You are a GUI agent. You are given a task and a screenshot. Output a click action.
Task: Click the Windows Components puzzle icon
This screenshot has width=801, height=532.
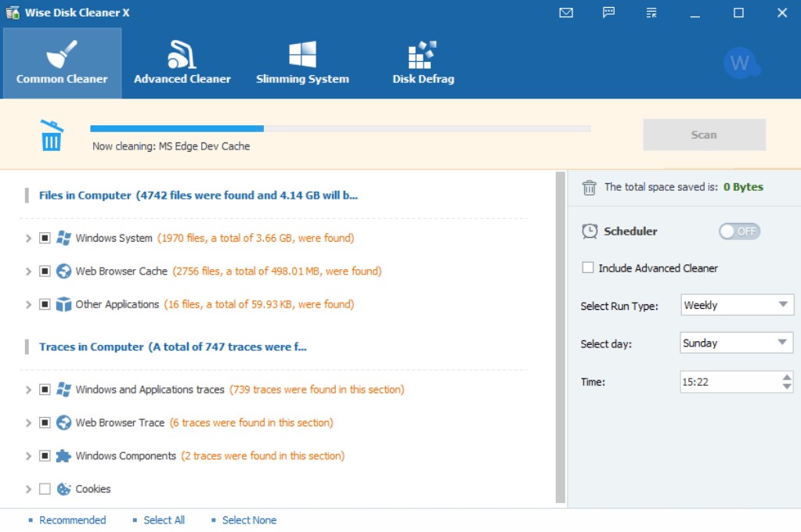coord(63,456)
